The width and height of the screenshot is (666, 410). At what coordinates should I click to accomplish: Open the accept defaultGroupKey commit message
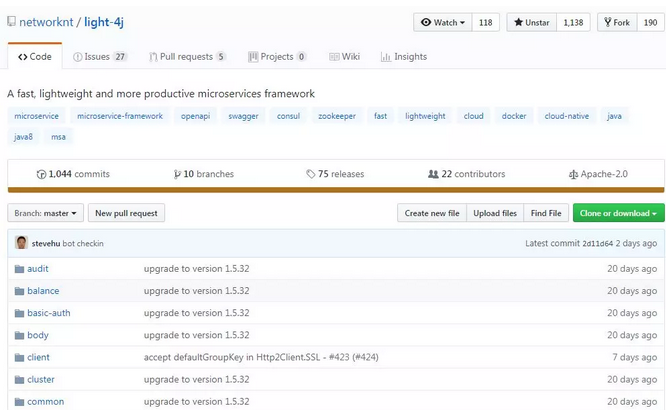[x=261, y=357]
